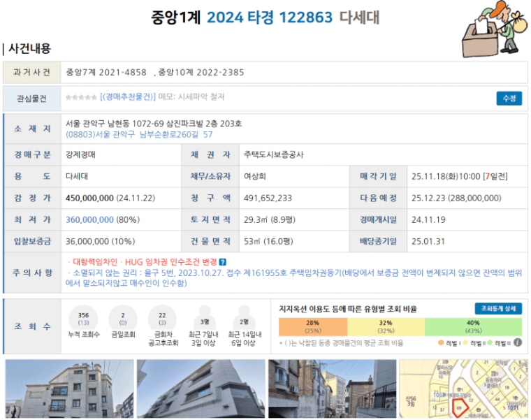
Task: Click land area 29.3㎡ (8.9평)
Action: tap(270, 219)
